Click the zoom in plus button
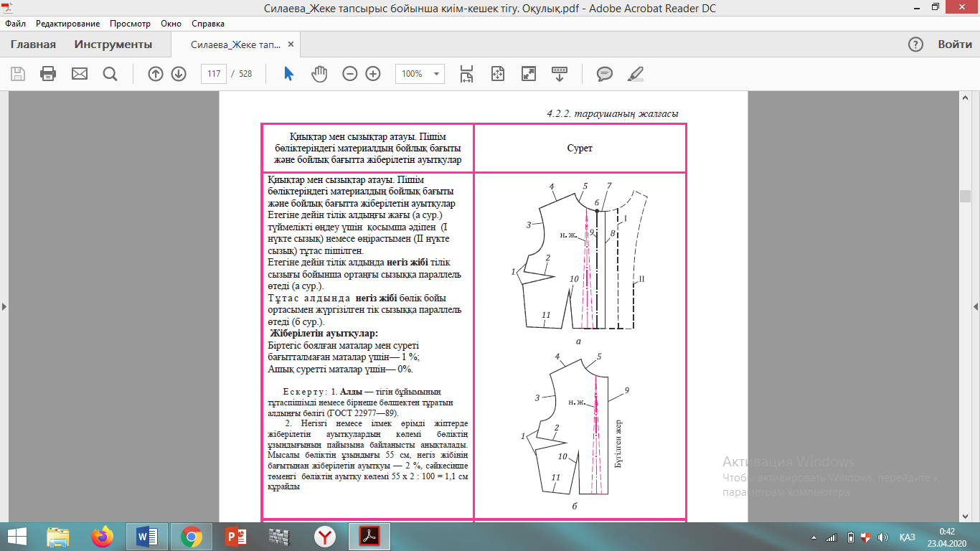Image resolution: width=980 pixels, height=551 pixels. pos(373,74)
